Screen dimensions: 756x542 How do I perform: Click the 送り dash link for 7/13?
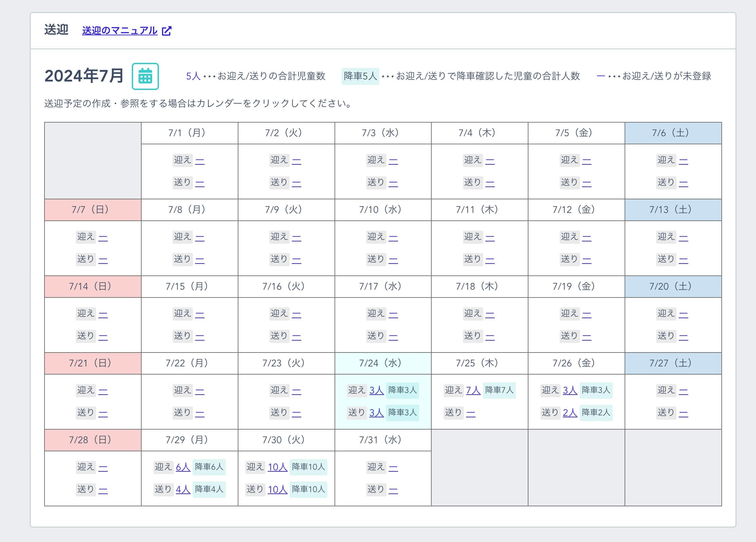[683, 259]
